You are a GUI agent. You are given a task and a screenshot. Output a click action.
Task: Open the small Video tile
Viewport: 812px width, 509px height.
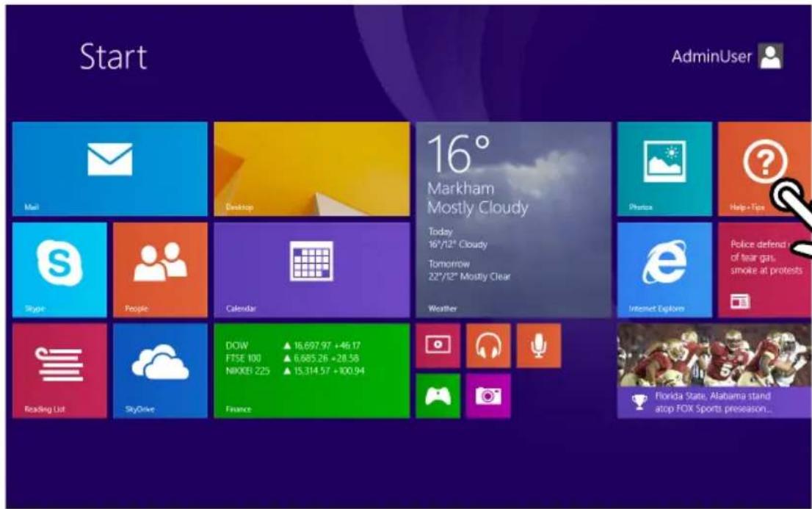click(438, 346)
